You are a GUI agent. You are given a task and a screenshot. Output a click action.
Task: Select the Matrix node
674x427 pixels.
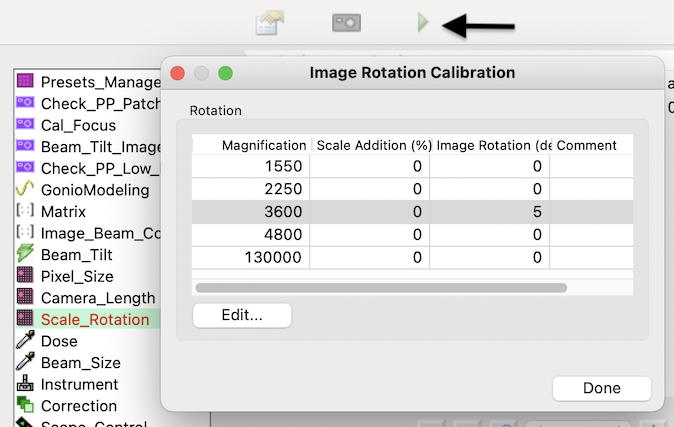(x=63, y=211)
